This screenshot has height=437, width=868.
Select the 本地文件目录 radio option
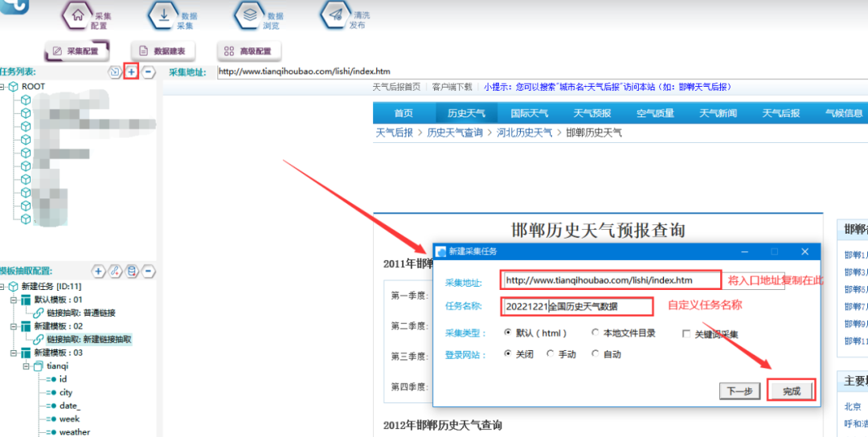[x=596, y=333]
